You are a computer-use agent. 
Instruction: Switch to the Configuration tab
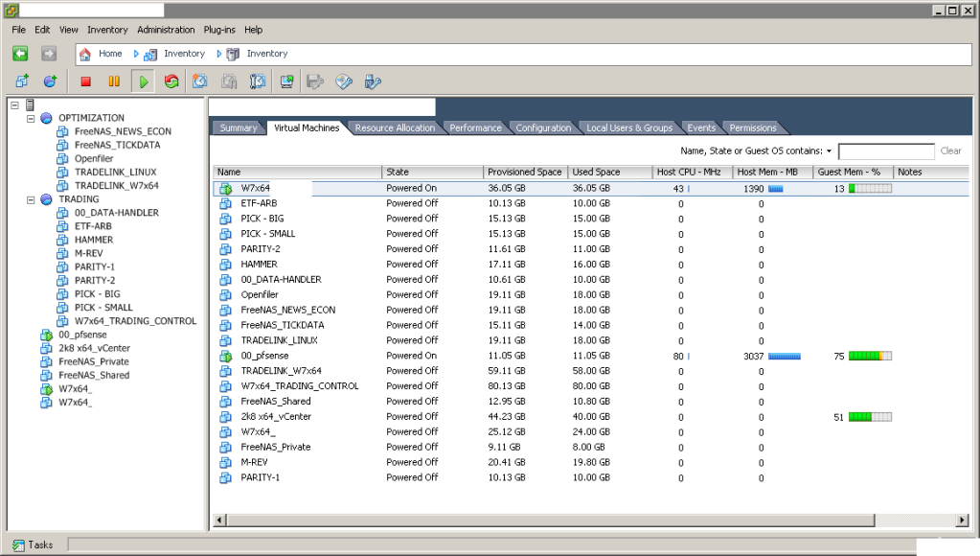tap(543, 127)
